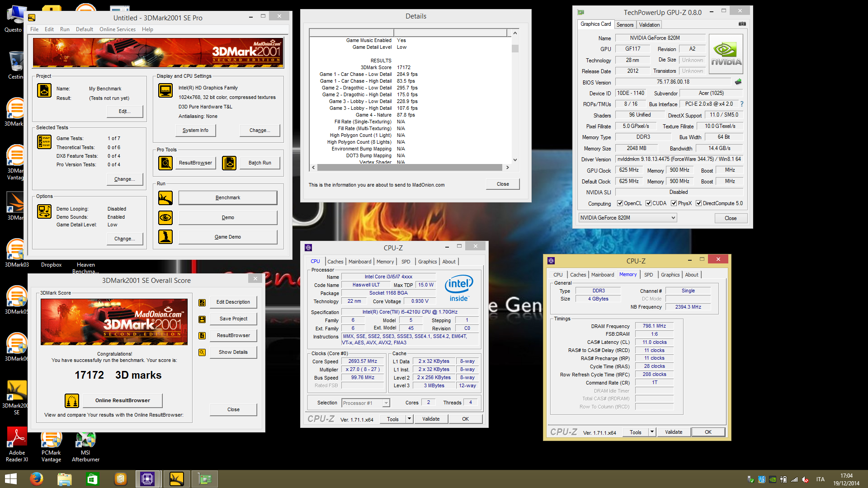Click scroll-down arrow in Details list

coord(515,160)
